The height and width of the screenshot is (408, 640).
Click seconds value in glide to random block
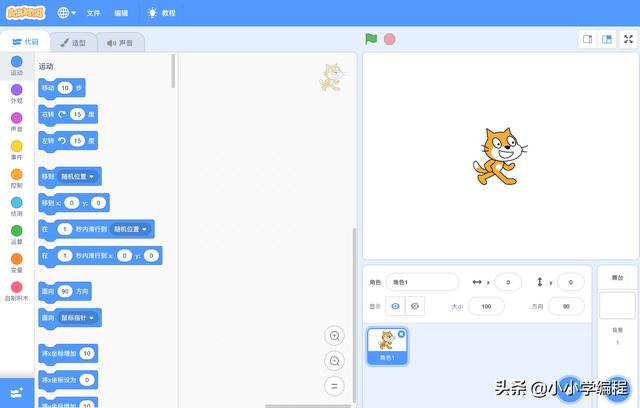tap(64, 229)
